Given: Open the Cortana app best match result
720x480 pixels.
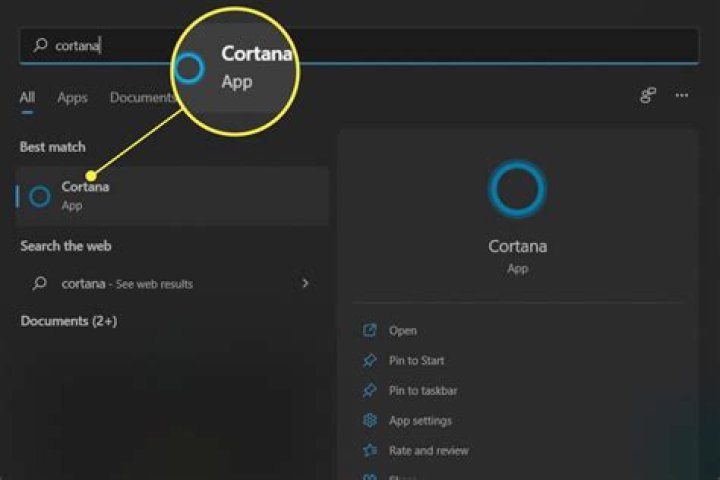Looking at the screenshot, I should [172, 196].
